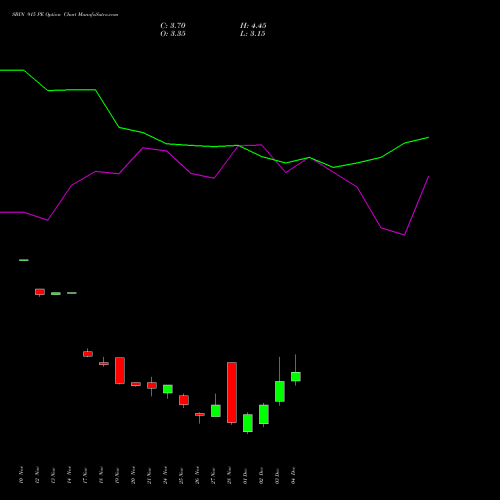Viewport: 500px width, 500px height.
Task: Select the green candle for 01 Dec
Action: [248, 423]
